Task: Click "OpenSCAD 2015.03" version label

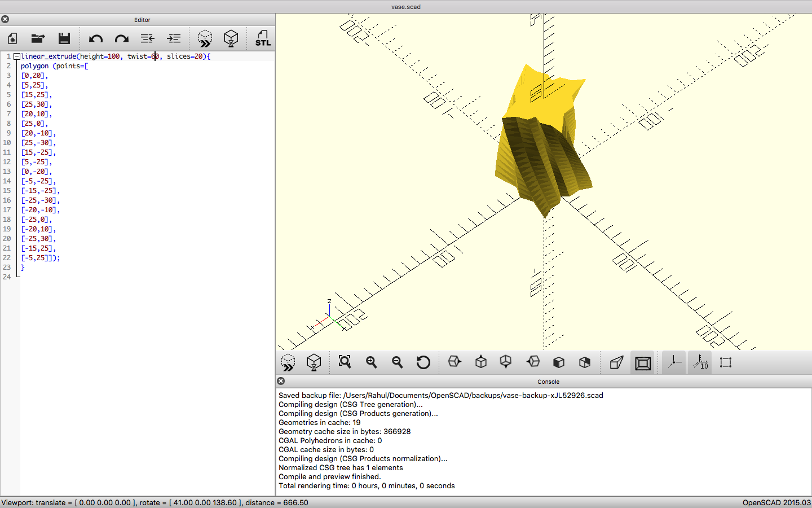Action: point(776,502)
